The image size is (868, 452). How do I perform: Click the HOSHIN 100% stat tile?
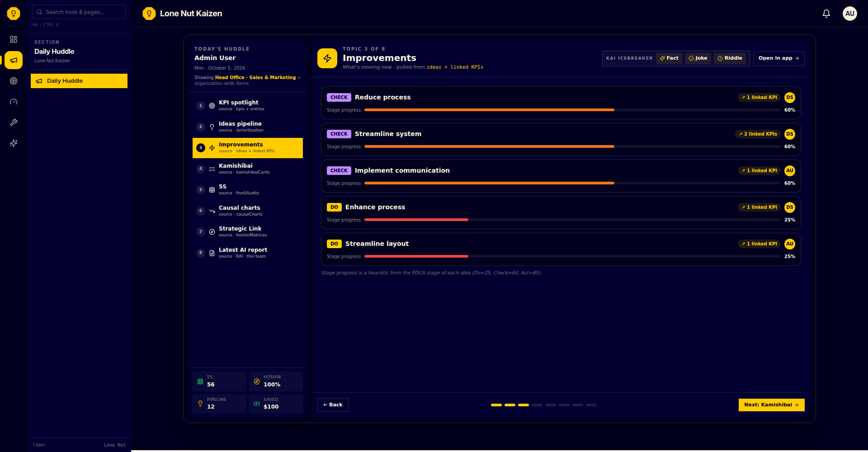pos(276,381)
